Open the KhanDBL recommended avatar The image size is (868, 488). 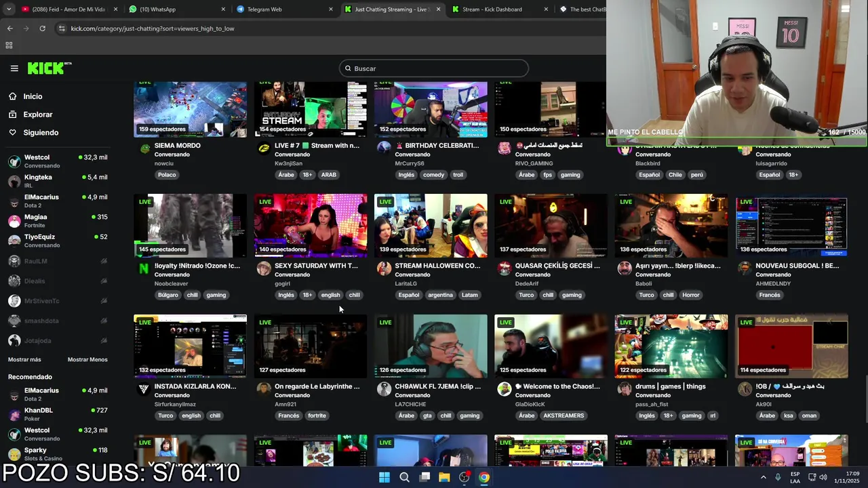click(x=14, y=414)
